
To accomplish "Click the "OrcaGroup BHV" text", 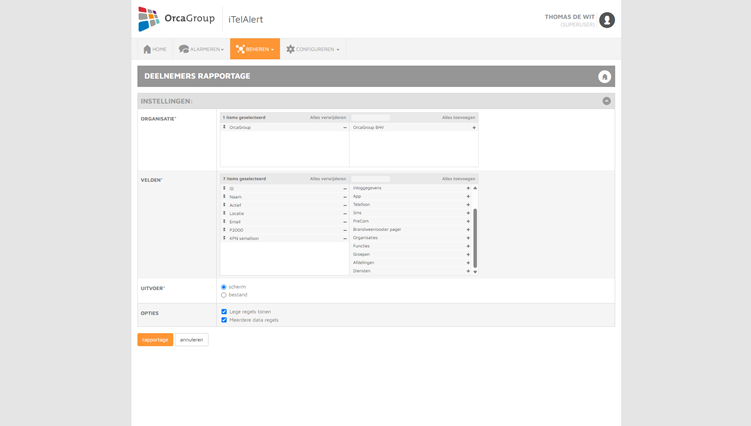I will pyautogui.click(x=368, y=127).
